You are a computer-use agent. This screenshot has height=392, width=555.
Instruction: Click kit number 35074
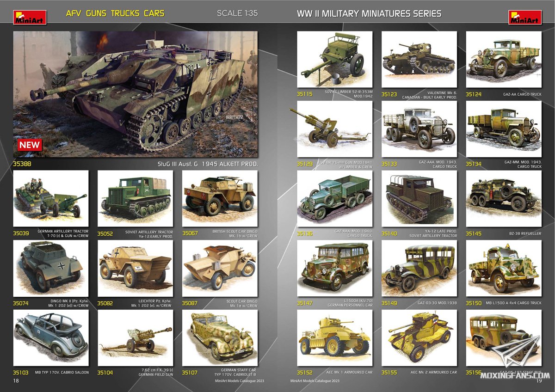coord(21,303)
